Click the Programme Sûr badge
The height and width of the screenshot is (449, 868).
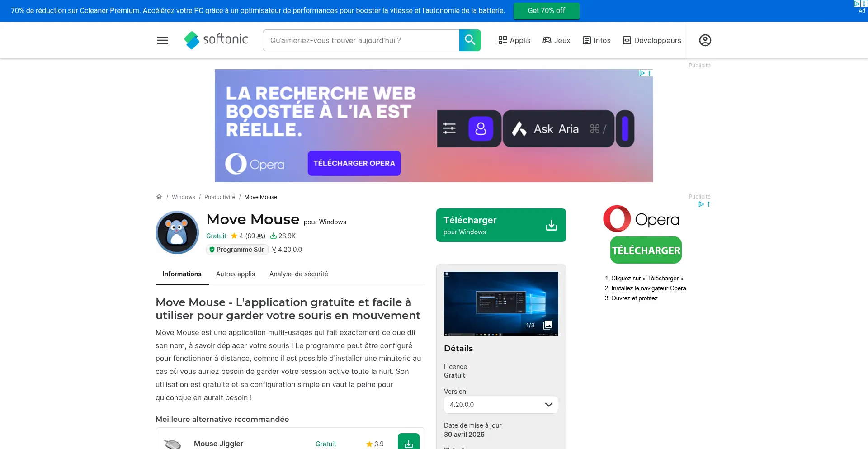(x=237, y=250)
